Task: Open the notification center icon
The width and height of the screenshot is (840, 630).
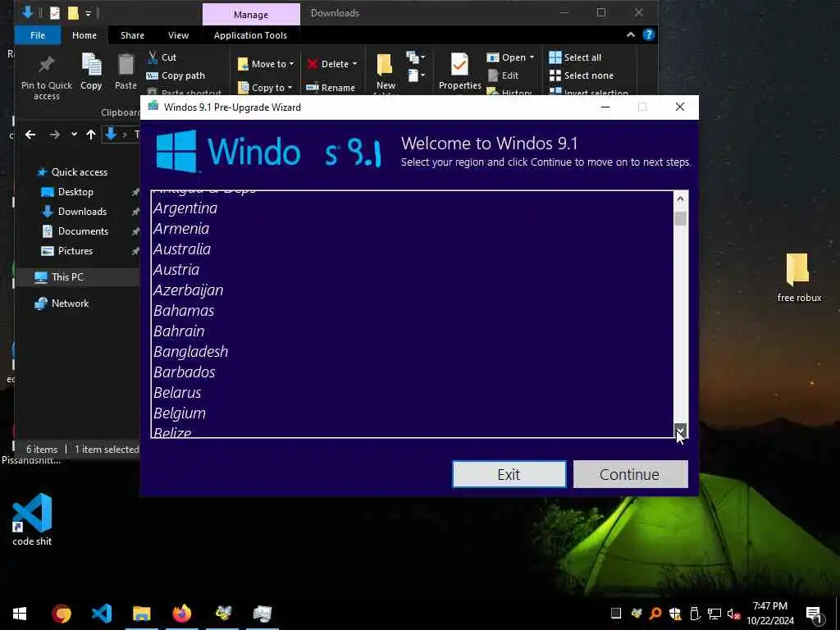Action: (x=813, y=614)
